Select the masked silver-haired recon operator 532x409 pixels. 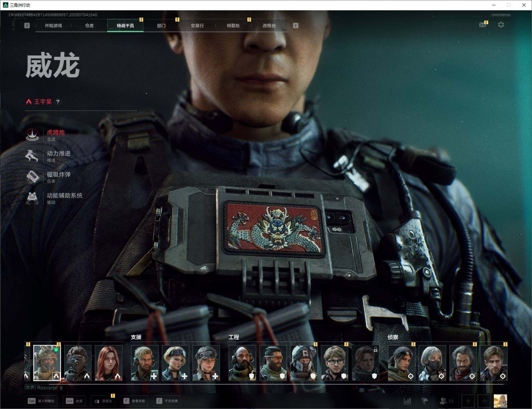click(432, 363)
